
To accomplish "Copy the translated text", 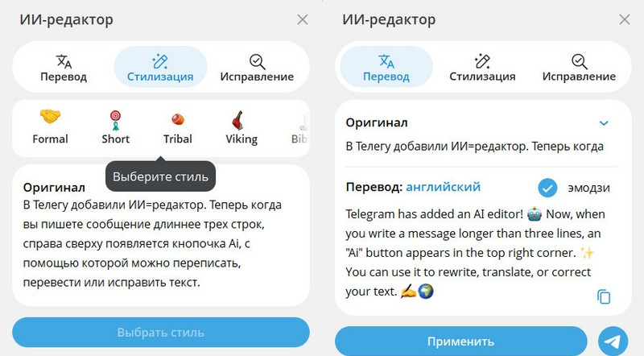I will point(604,296).
